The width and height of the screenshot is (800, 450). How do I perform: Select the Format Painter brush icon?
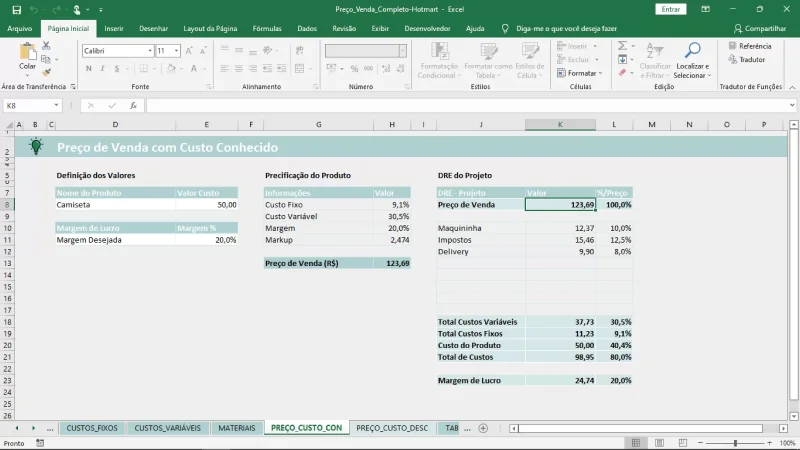click(x=47, y=72)
